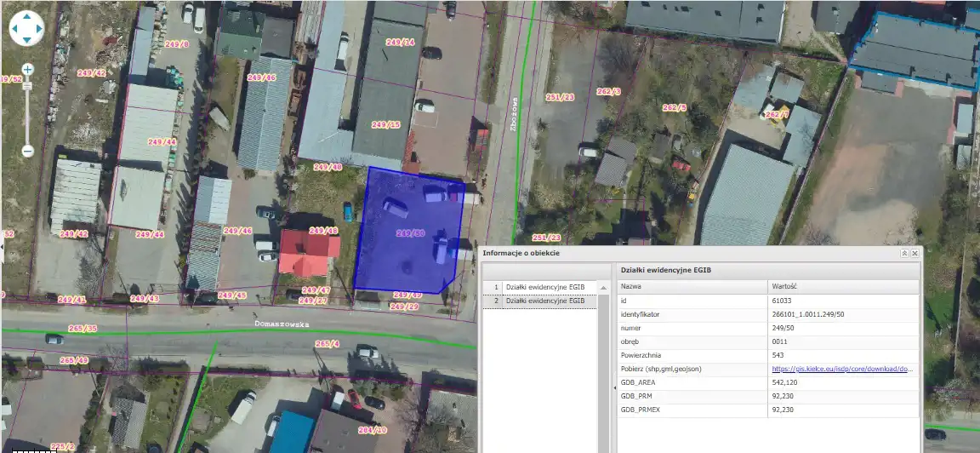The height and width of the screenshot is (453, 980).
Task: Click the zoom level slider handle
Action: [27, 86]
